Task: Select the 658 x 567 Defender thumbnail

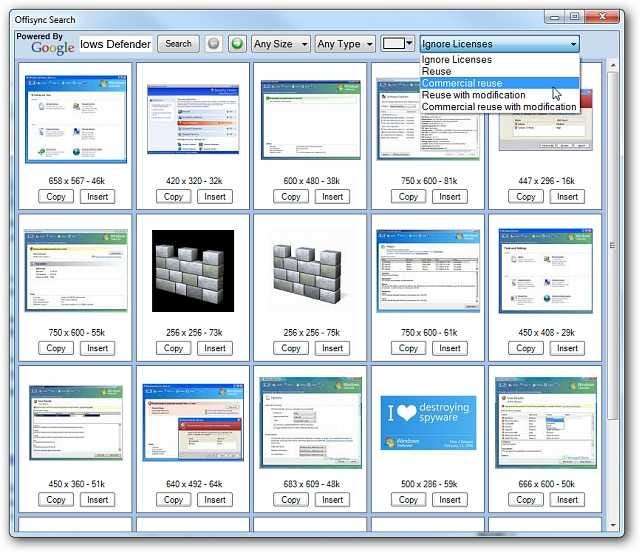Action: click(x=76, y=119)
